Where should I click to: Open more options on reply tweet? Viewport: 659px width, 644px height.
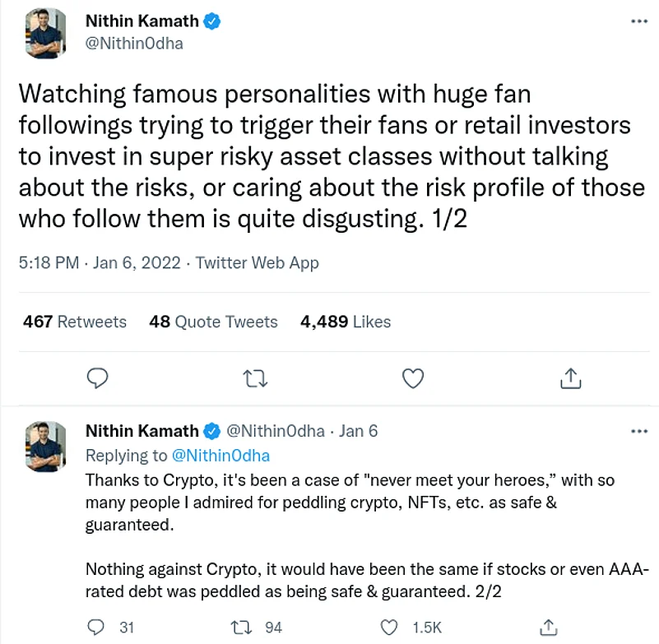pyautogui.click(x=638, y=431)
